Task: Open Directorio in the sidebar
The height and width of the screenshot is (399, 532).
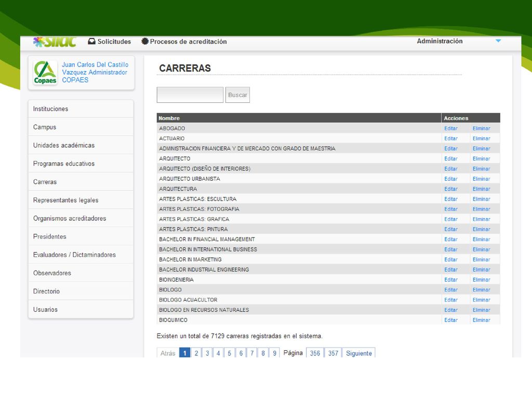Action: [81, 291]
